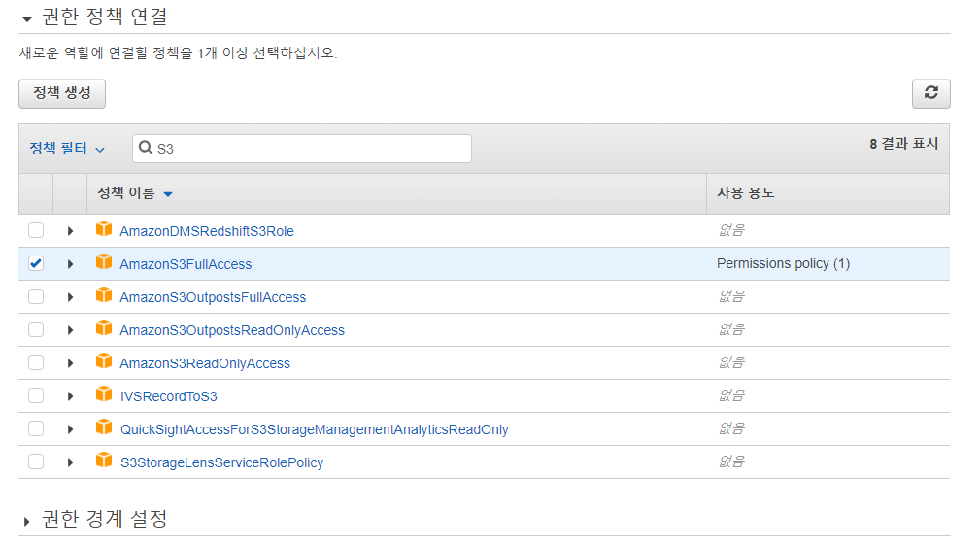This screenshot has height=547, width=980.
Task: Tick the AmazonS3OutpostsReadOnlyAccess checkbox
Action: (36, 330)
